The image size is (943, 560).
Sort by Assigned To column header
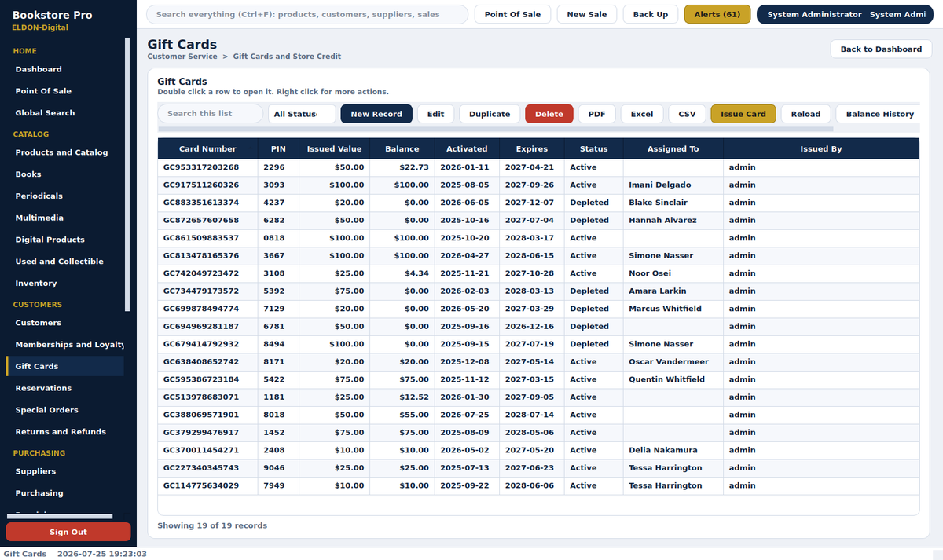coord(673,148)
